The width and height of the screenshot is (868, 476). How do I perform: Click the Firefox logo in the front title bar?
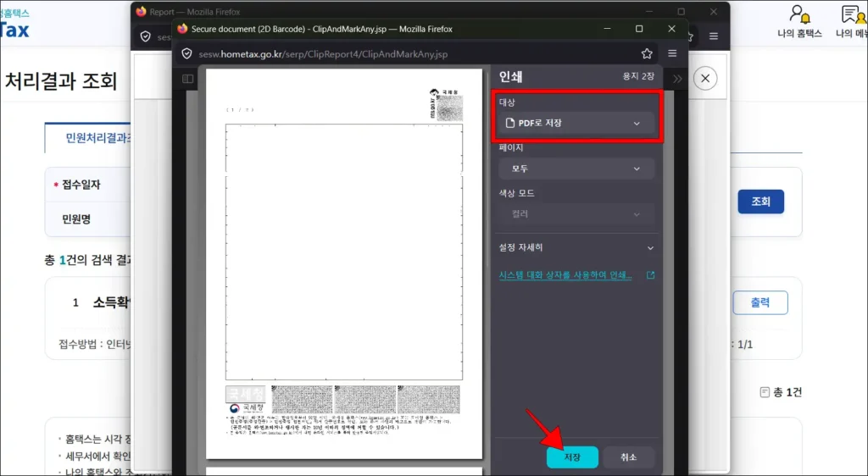pyautogui.click(x=182, y=29)
